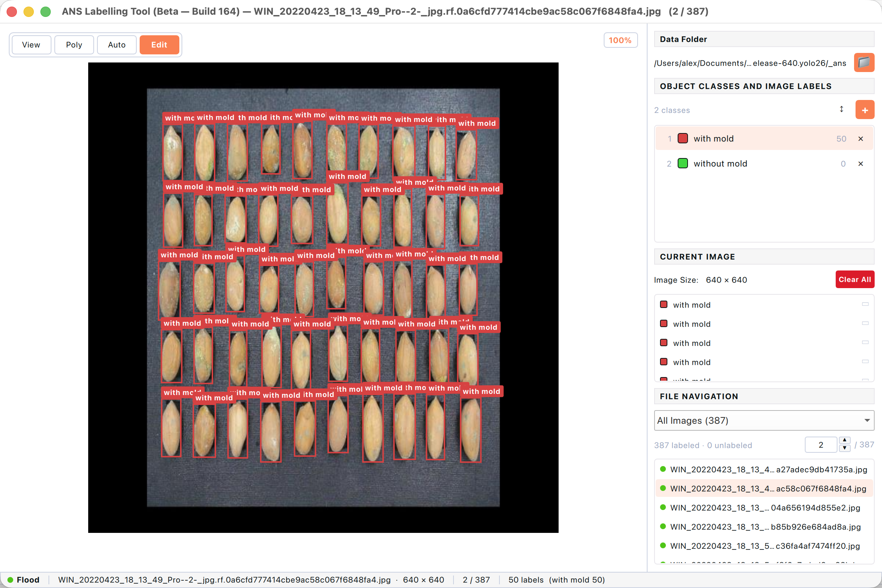Select the 'with mold' class row
The image size is (882, 588).
pos(764,139)
